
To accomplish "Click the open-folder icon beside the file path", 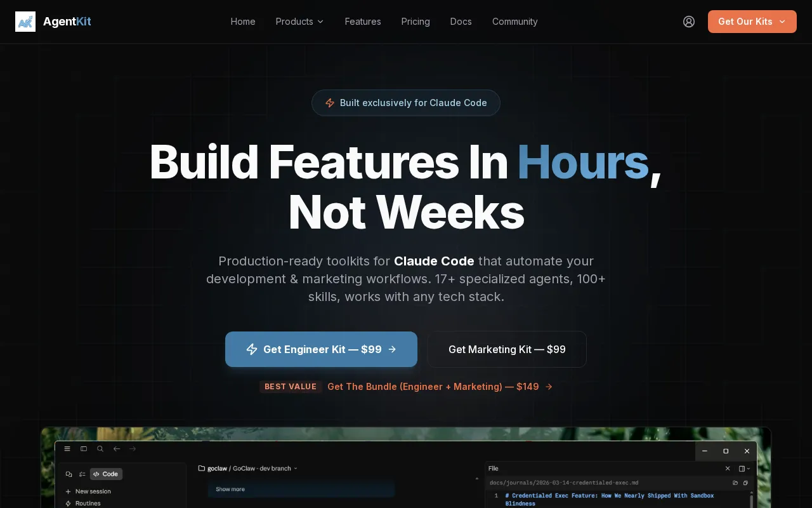I will coord(735,483).
